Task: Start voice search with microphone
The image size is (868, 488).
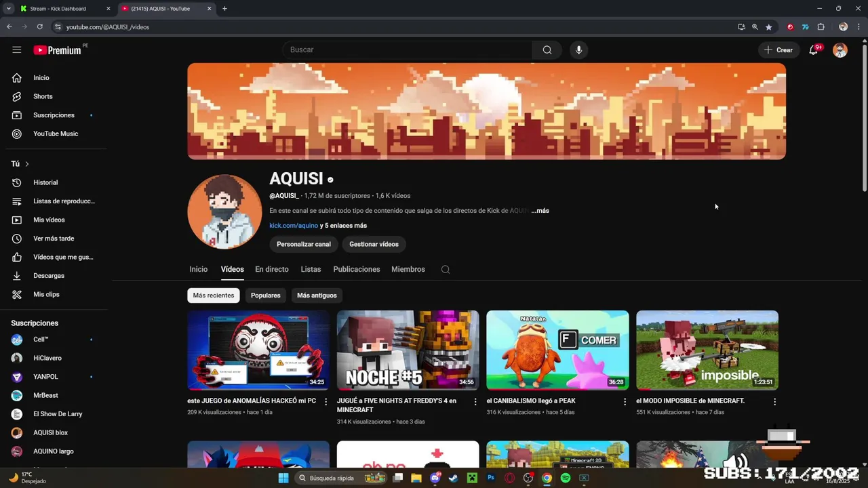Action: click(x=578, y=49)
